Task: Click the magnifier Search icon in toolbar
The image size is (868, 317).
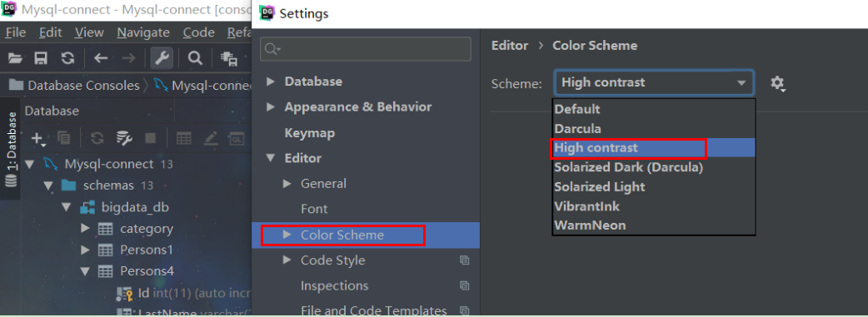Action: pos(195,57)
